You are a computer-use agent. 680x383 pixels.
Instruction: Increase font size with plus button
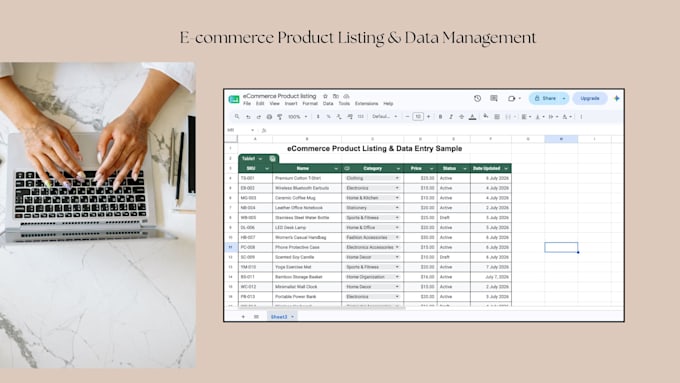click(428, 117)
